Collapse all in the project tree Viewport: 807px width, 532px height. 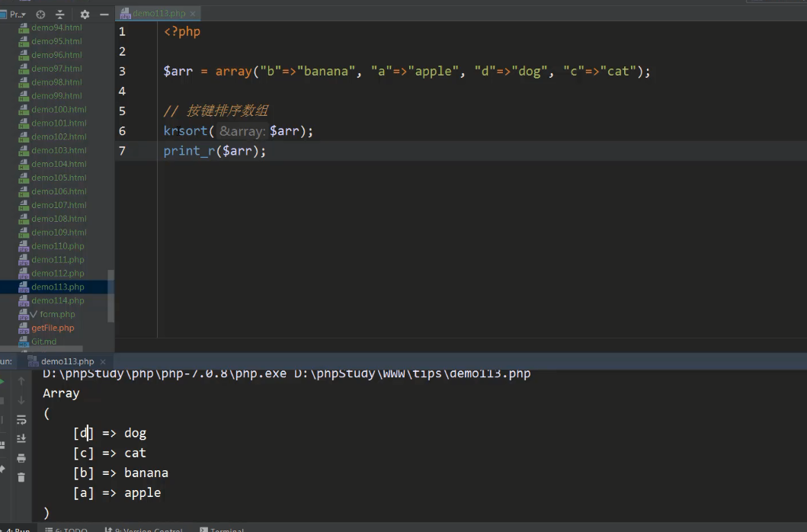point(61,14)
